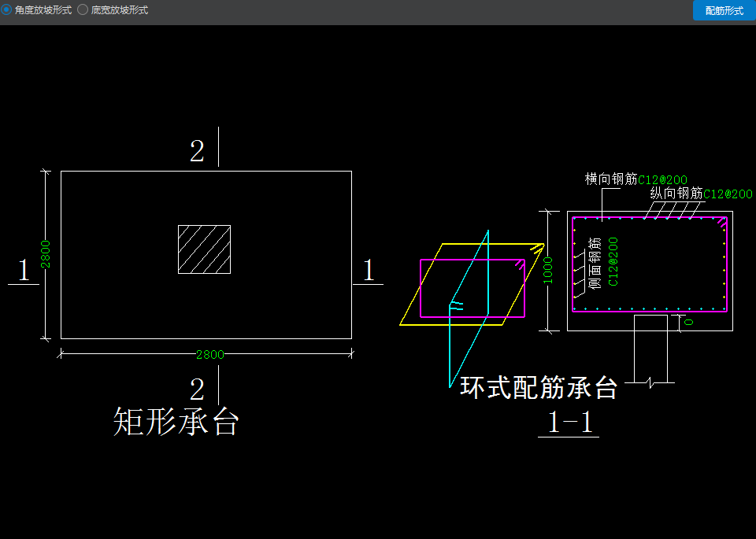Edit the green cover value 0

click(x=688, y=322)
